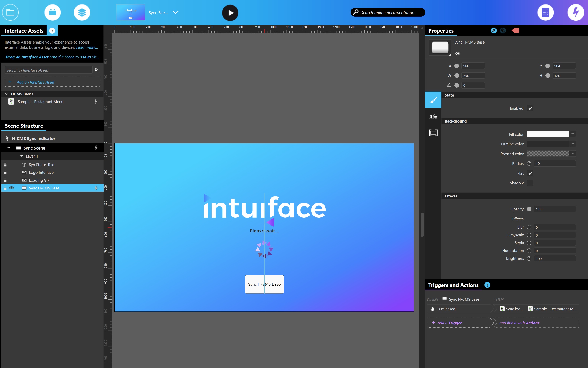
Task: Open the 'Sync loc...' action
Action: [511, 309]
